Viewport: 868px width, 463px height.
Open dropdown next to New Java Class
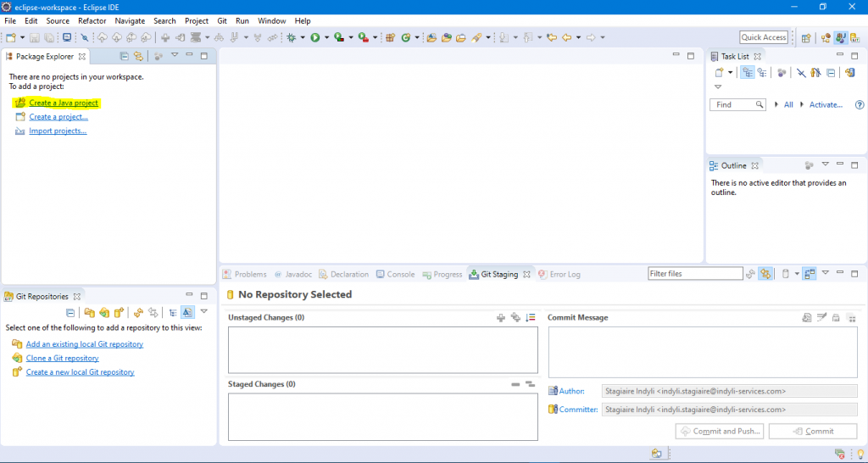416,37
